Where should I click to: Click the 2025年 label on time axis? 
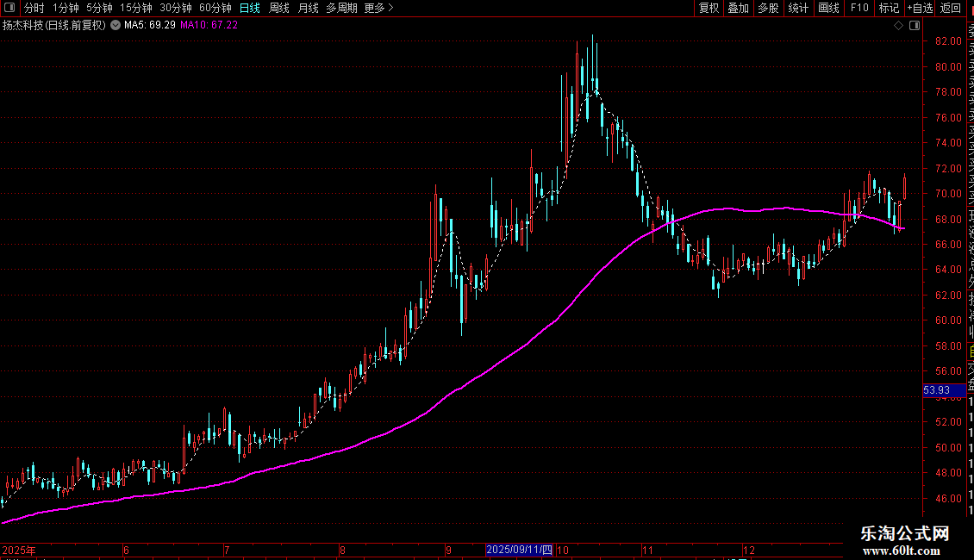coord(19,550)
